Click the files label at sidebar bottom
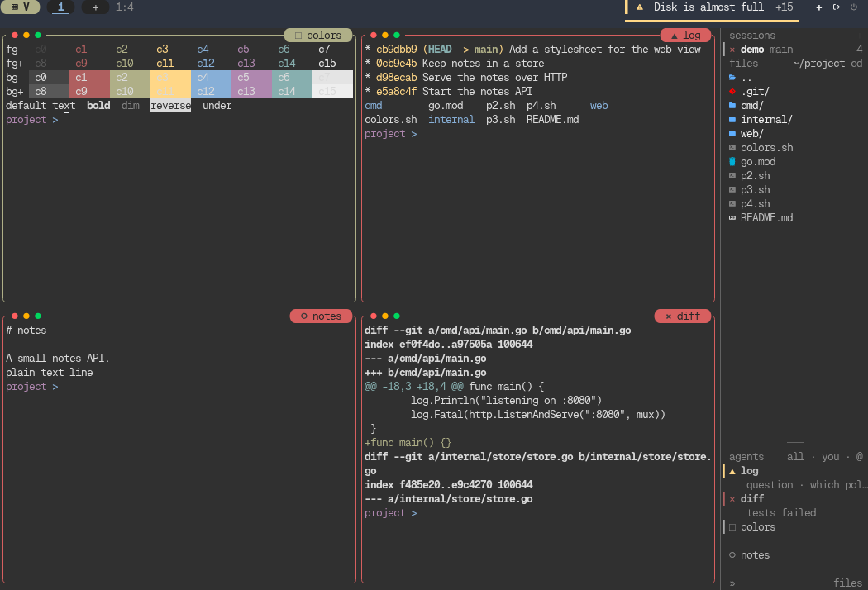This screenshot has height=590, width=868. [x=847, y=583]
